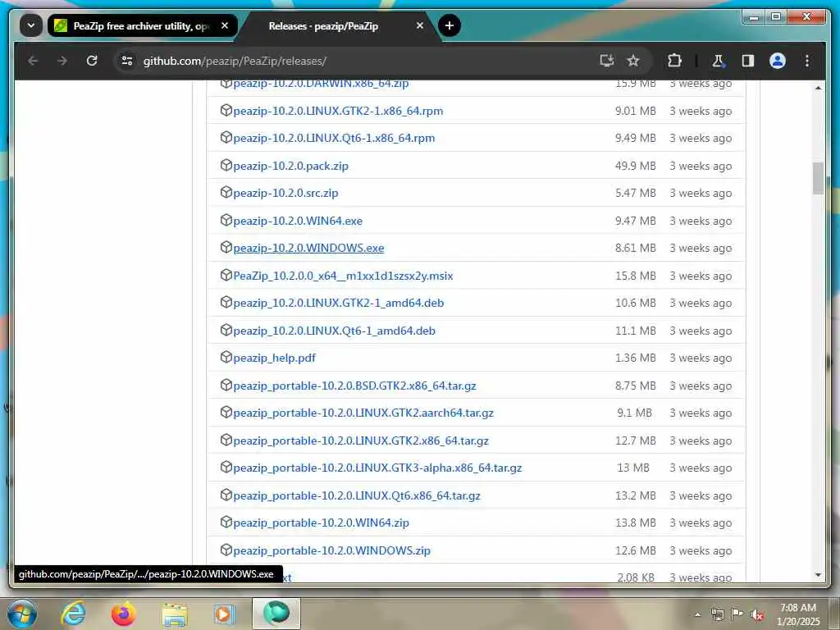The height and width of the screenshot is (630, 840).
Task: Download peazip-10.2.0.LINUX.GTK2-1.x86_64.rpm
Action: [x=338, y=111]
